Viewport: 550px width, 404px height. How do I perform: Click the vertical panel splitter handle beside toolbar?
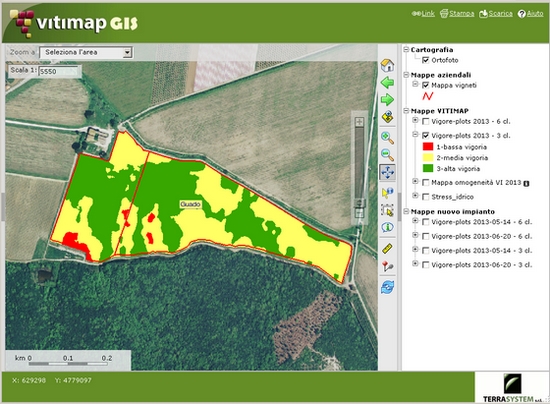pos(399,207)
